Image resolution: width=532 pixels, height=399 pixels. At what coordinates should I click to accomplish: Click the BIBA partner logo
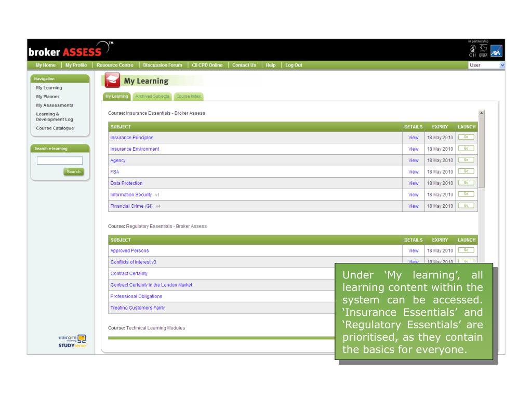483,51
